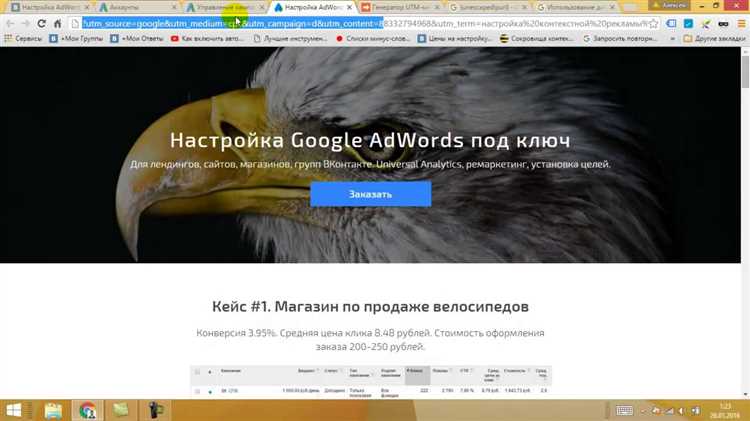Close the «Аккаунты» tab
Screen dimensions: 750x421
(174, 7)
